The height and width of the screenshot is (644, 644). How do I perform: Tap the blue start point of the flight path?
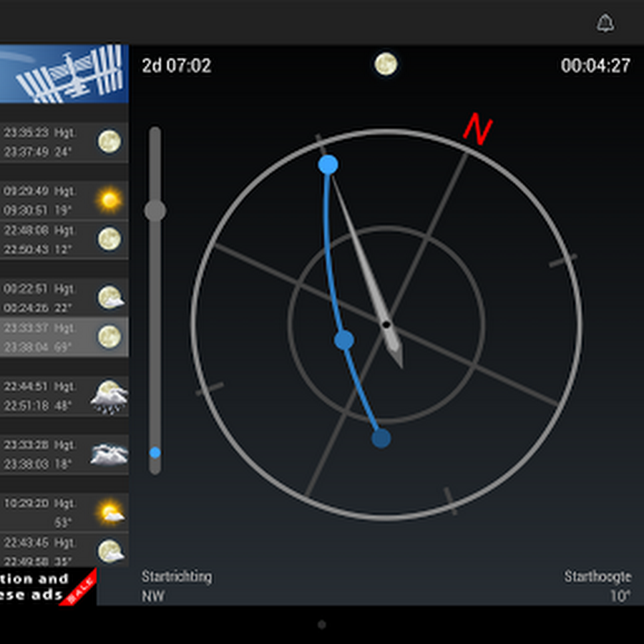pyautogui.click(x=329, y=165)
